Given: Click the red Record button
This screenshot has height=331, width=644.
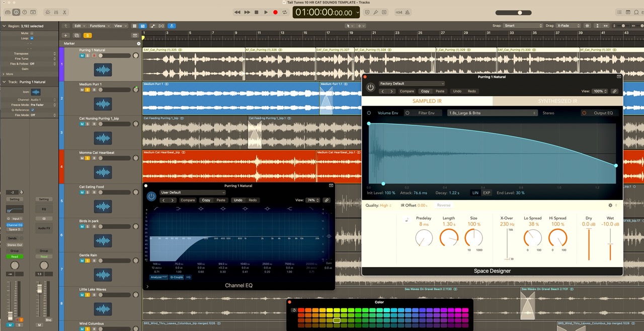Looking at the screenshot, I should [275, 12].
